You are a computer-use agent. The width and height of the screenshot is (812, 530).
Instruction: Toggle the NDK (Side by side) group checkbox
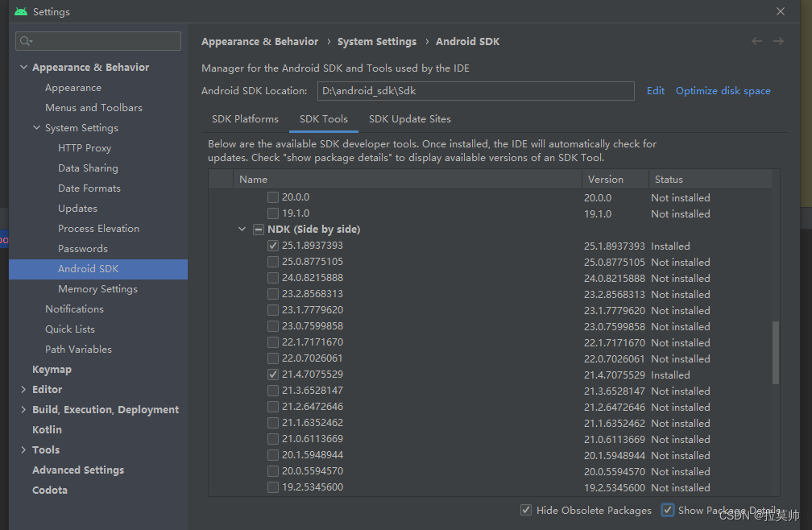[259, 230]
